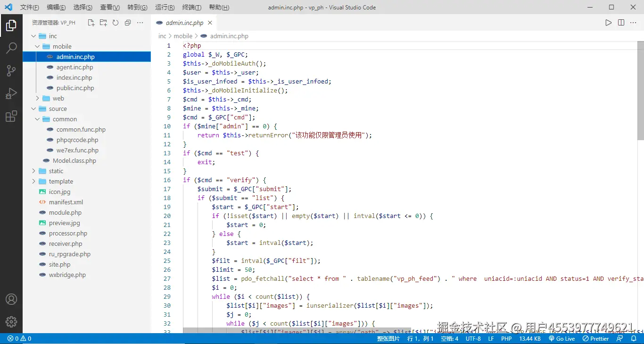
Task: Open the Search view in activity bar
Action: (x=11, y=48)
